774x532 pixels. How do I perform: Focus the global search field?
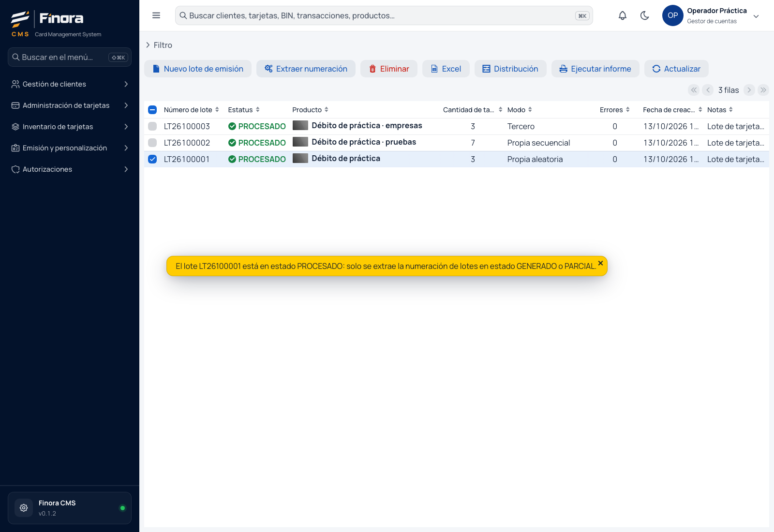[384, 15]
